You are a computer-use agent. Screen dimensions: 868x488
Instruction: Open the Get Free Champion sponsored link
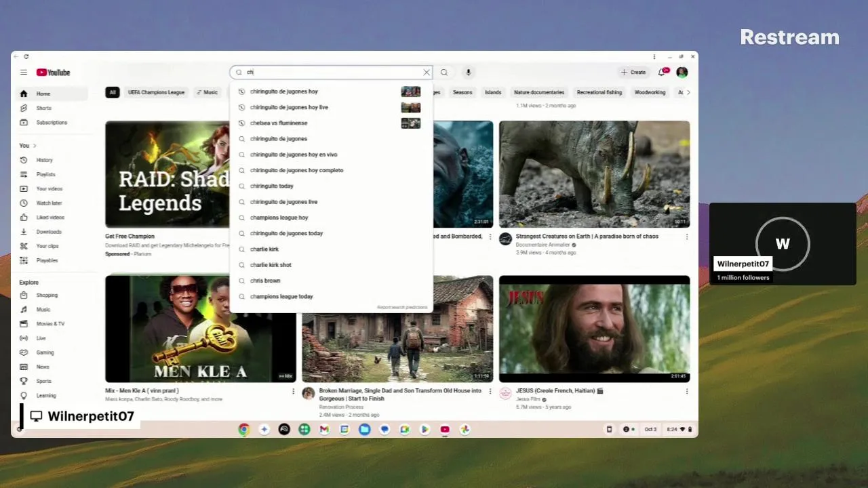(x=130, y=237)
